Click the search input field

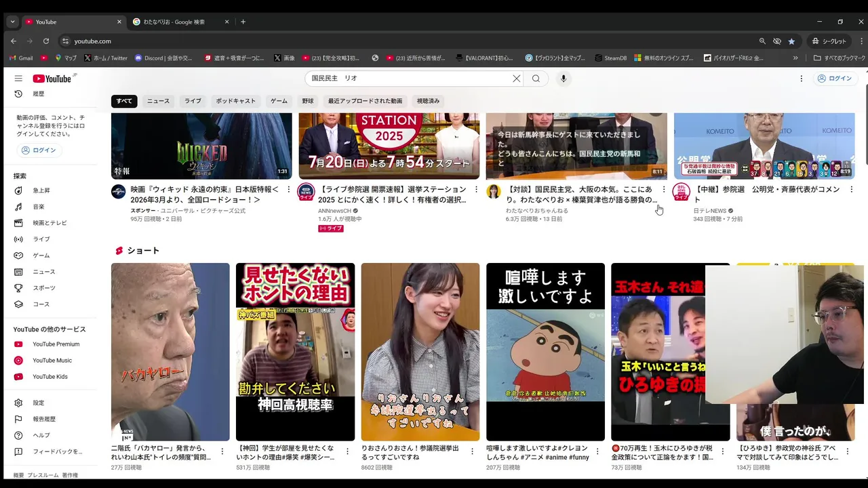point(410,79)
